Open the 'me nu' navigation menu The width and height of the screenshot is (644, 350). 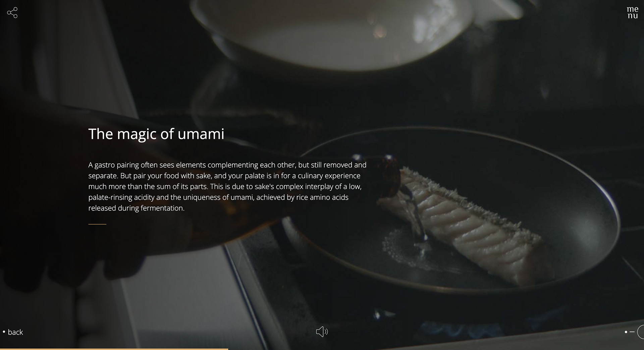coord(633,12)
